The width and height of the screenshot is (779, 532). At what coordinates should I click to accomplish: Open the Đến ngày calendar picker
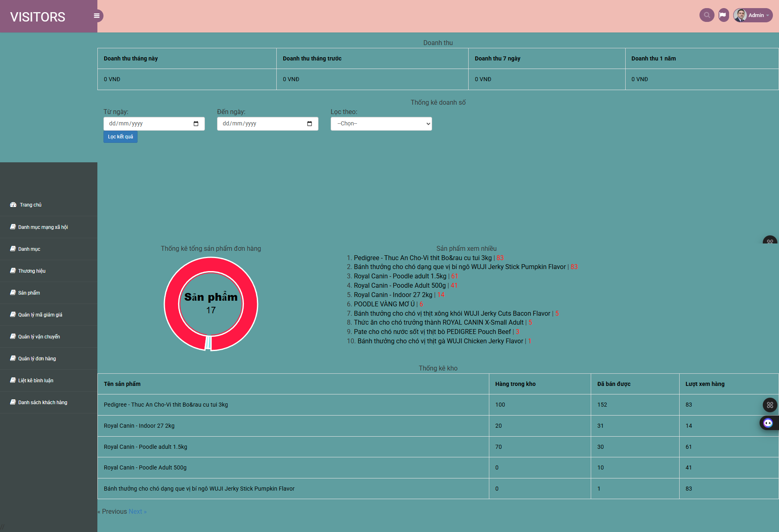pyautogui.click(x=309, y=123)
